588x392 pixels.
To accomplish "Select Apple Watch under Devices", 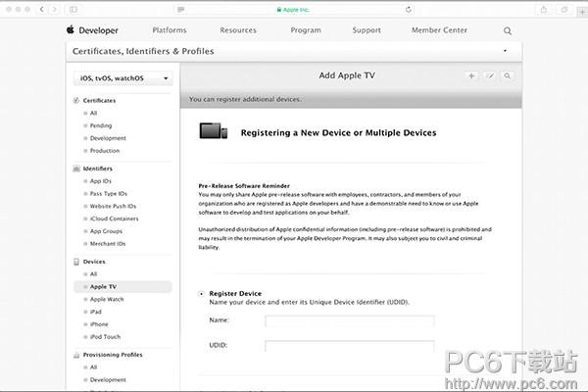I will 107,299.
